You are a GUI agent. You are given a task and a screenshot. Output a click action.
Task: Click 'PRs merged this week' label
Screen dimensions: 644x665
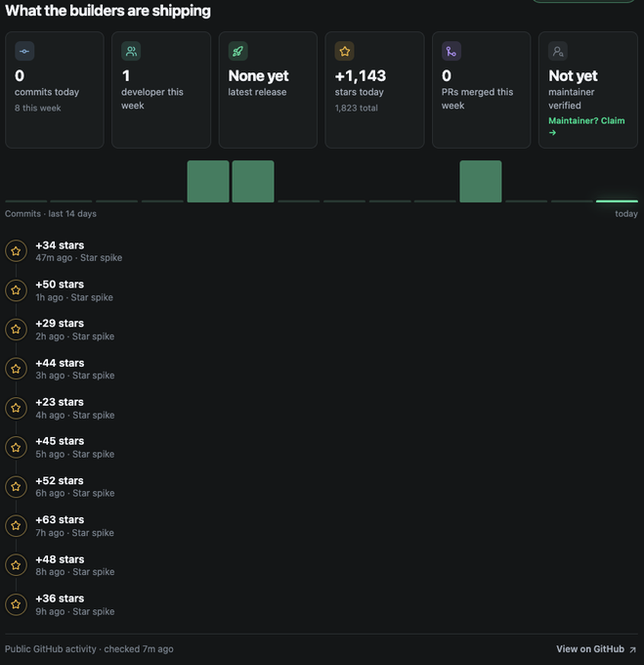(x=477, y=99)
